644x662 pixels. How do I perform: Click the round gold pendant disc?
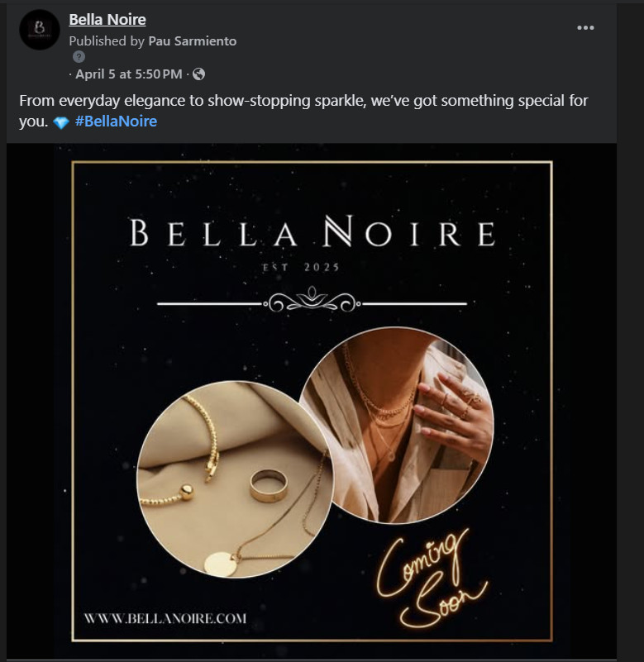pyautogui.click(x=220, y=564)
